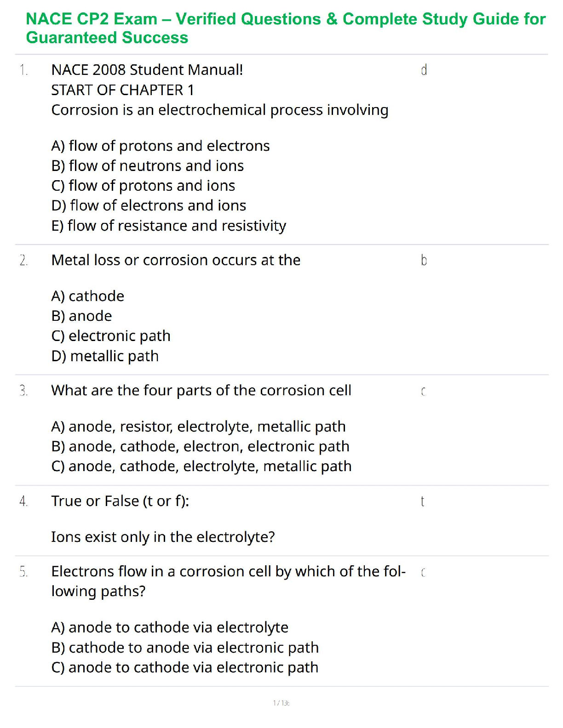563x728 pixels.
Task: Click the page number indicator at the bottom
Action: 281,703
